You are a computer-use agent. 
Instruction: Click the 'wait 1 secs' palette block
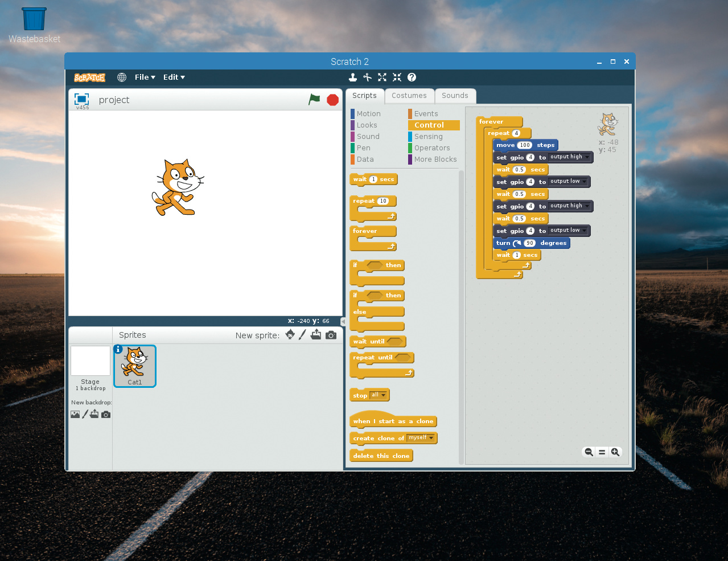(373, 179)
